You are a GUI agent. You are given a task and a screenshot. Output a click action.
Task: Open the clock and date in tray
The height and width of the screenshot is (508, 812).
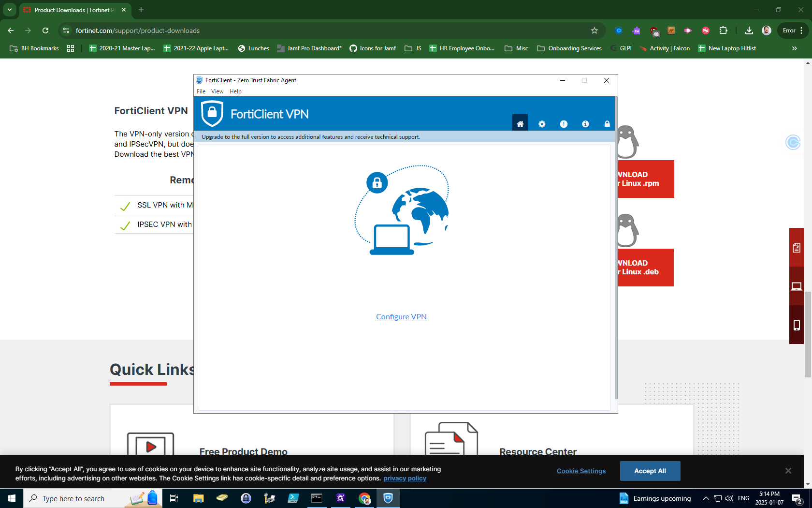click(769, 498)
